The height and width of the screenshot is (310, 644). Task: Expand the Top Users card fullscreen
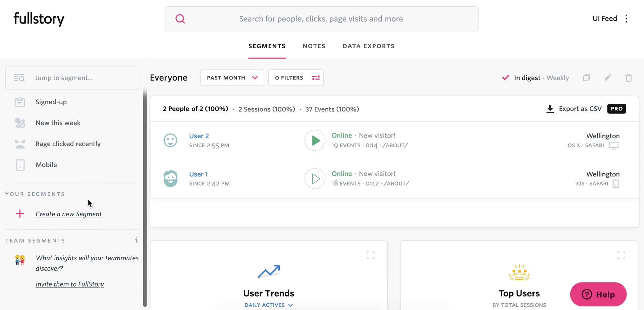(x=621, y=255)
